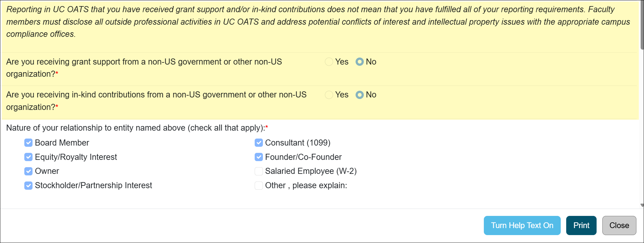Select Yes for grant support question
This screenshot has height=243, width=644.
[x=329, y=62]
